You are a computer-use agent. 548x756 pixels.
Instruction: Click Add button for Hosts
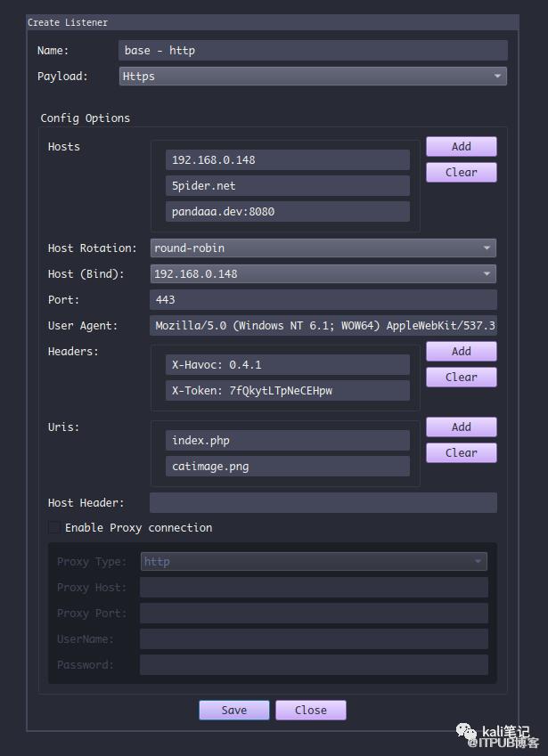[461, 147]
